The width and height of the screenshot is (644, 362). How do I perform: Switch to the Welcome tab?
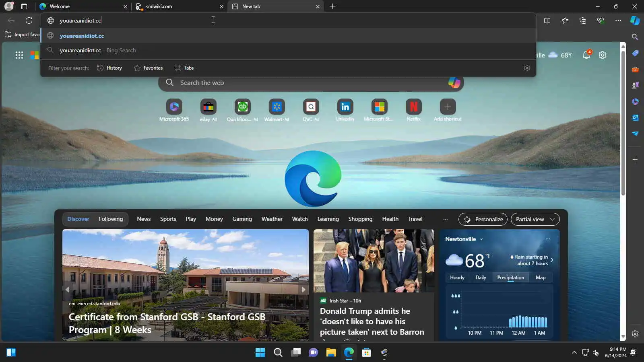84,6
